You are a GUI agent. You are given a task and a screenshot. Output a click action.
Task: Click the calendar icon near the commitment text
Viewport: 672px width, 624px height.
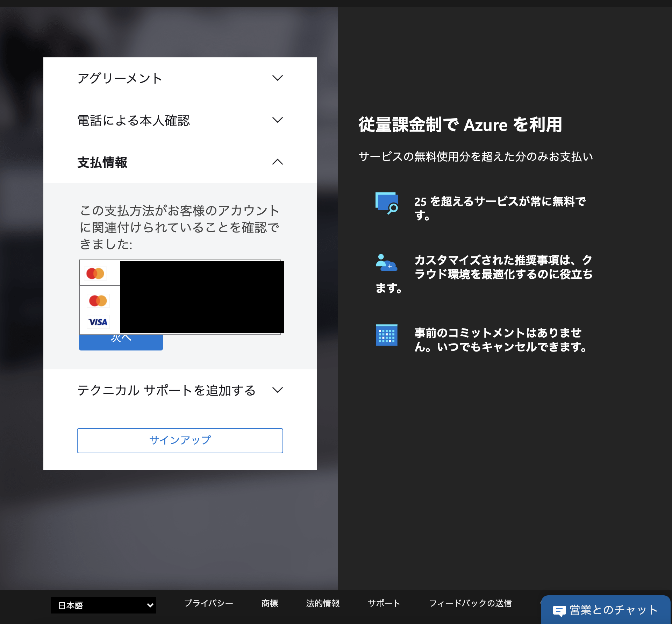tap(387, 335)
